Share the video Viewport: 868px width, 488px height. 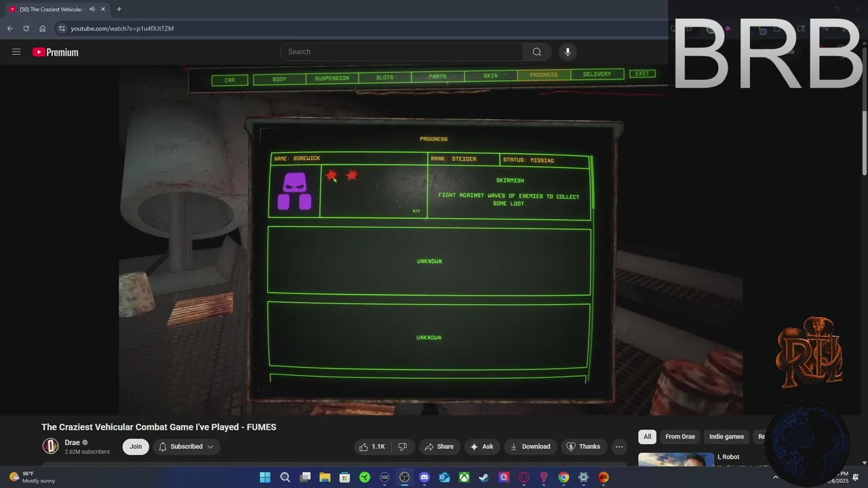(x=439, y=447)
